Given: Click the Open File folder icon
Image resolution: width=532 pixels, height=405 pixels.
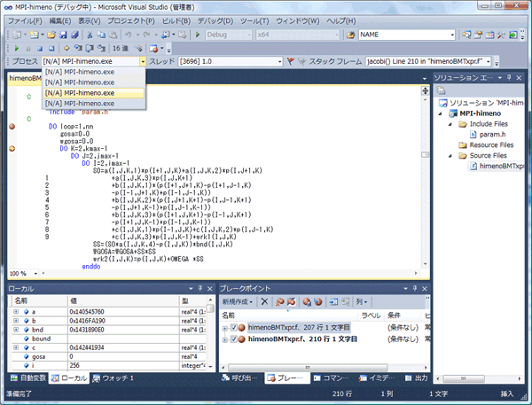Looking at the screenshot, I should pos(51,35).
